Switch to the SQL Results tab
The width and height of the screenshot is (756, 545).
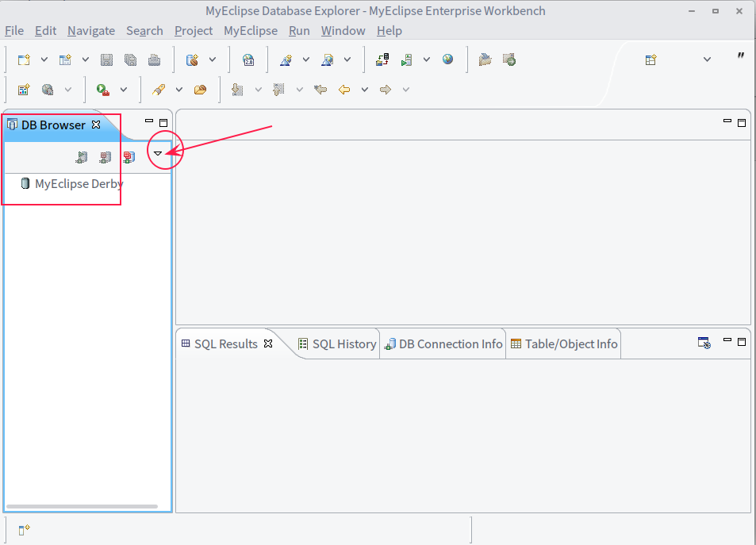[225, 344]
